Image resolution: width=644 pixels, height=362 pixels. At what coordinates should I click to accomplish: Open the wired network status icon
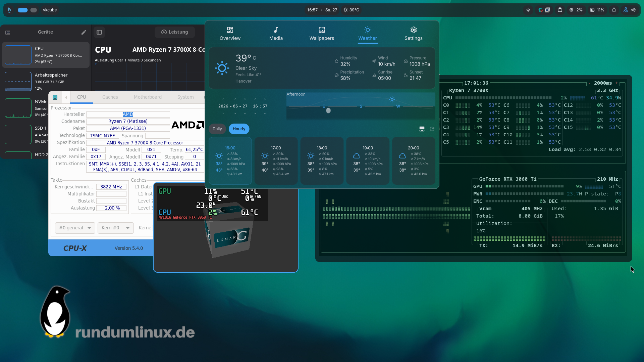(x=626, y=10)
